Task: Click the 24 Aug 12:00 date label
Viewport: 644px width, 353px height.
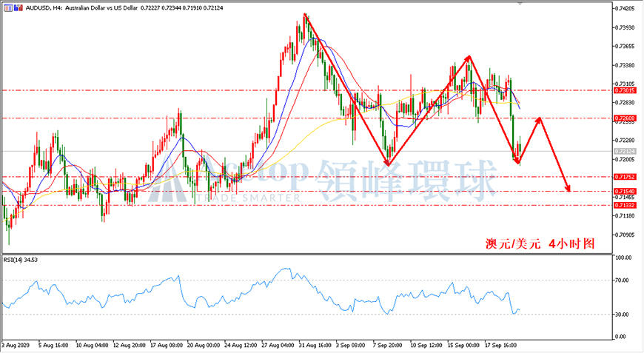Action: (241, 345)
